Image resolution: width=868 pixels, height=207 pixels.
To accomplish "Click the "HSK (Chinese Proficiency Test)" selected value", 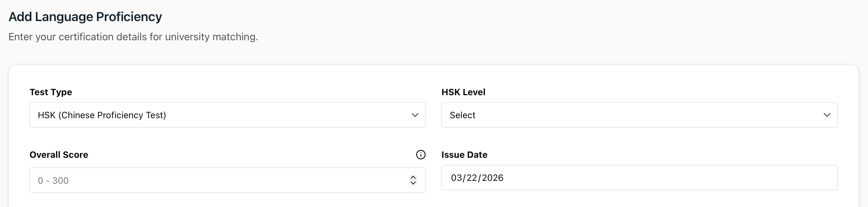I will pyautogui.click(x=102, y=115).
